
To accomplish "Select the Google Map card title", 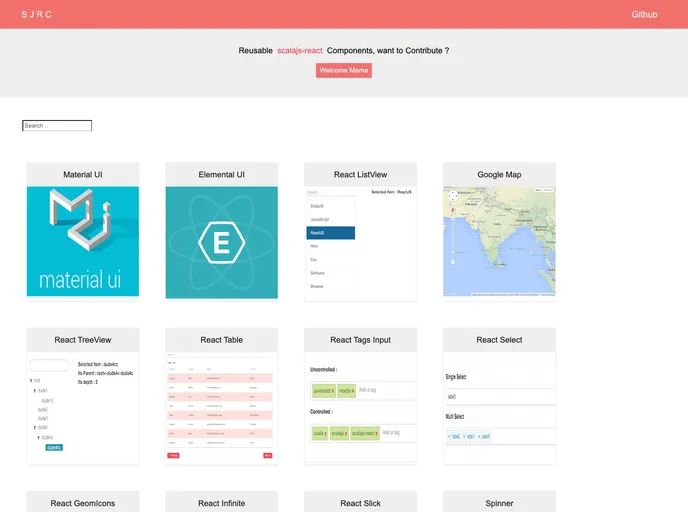I will (499, 175).
